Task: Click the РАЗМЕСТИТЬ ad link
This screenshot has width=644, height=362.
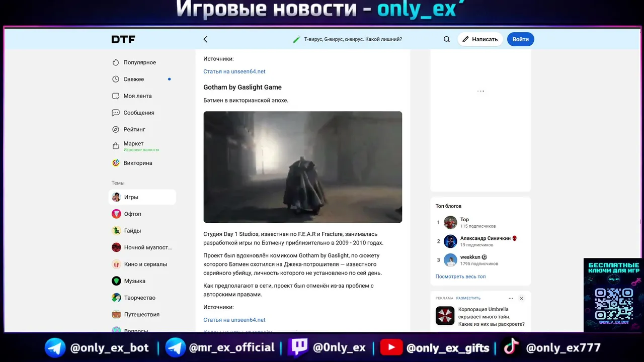Action: tap(468, 298)
